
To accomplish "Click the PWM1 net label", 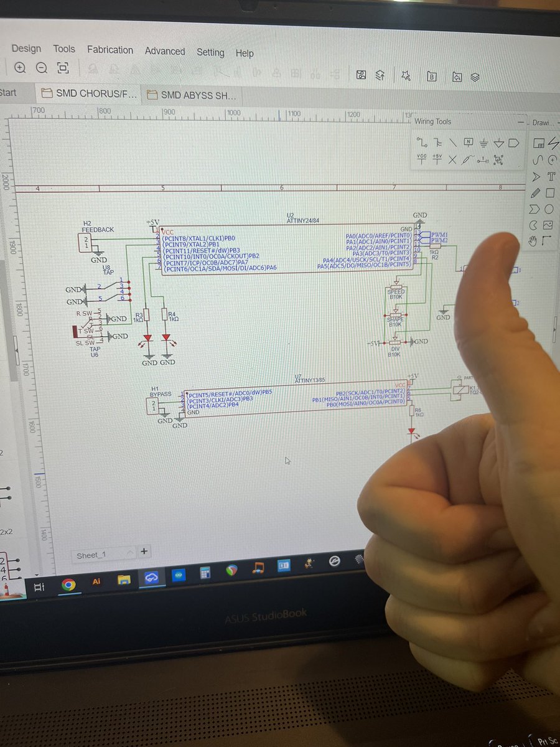I will click(x=439, y=235).
